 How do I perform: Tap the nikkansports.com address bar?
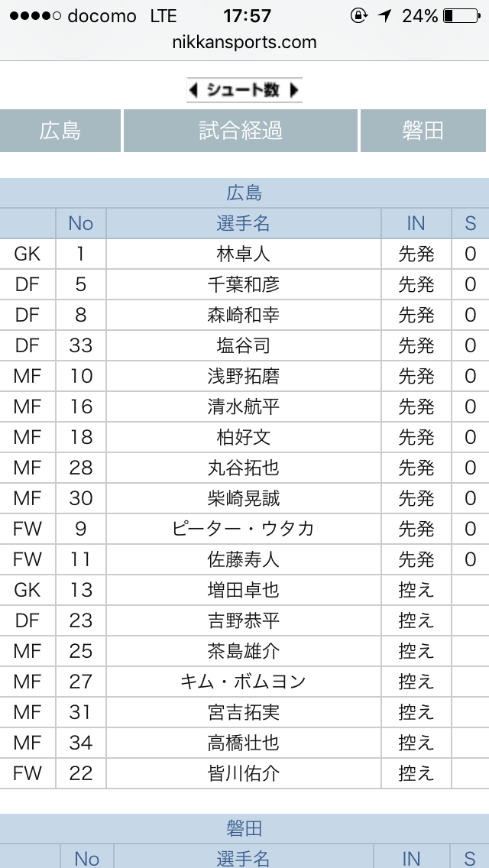click(244, 43)
